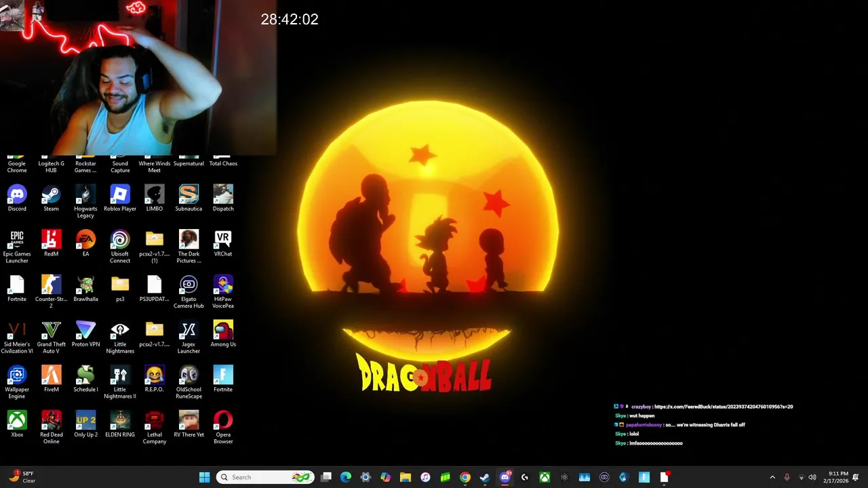Viewport: 868px width, 488px height.
Task: Open the Opera Browser shortcut
Action: [x=223, y=428]
